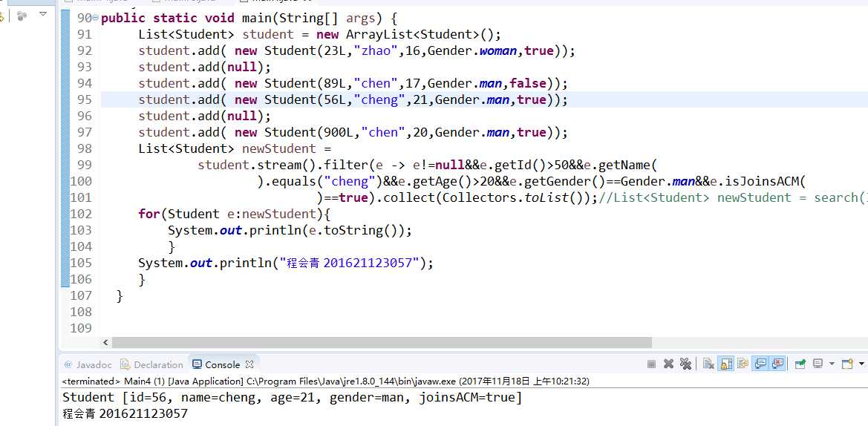This screenshot has width=868, height=426.
Task: Click student.add(null) on line 93
Action: [x=205, y=67]
